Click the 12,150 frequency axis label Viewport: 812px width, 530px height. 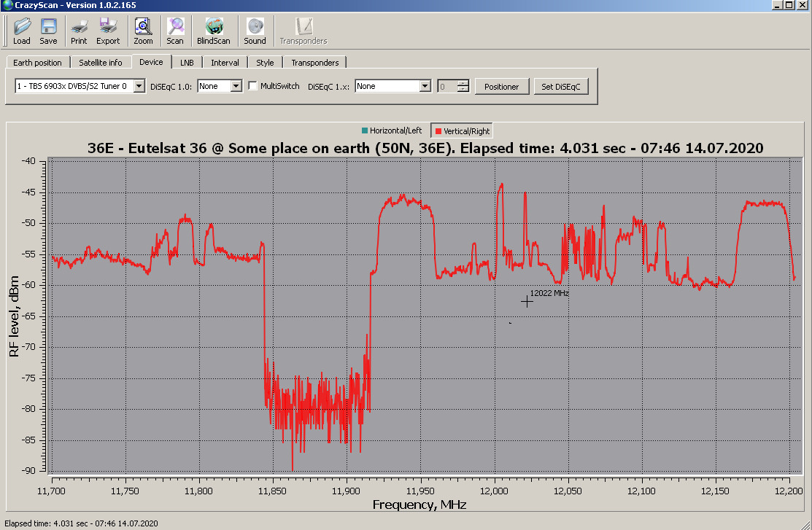715,491
